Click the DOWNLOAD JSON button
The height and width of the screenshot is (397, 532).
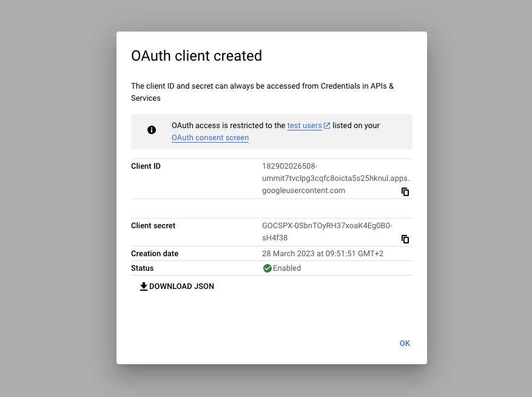(x=177, y=286)
